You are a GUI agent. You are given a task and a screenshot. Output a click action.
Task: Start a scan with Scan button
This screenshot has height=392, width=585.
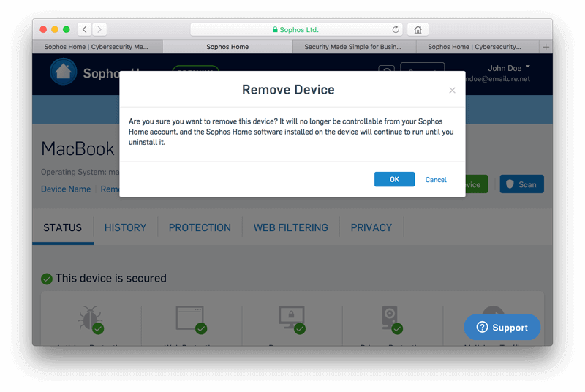pyautogui.click(x=521, y=184)
